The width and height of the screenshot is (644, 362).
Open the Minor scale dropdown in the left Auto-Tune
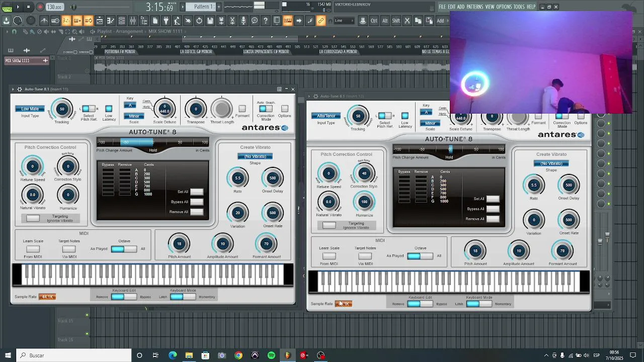[134, 116]
